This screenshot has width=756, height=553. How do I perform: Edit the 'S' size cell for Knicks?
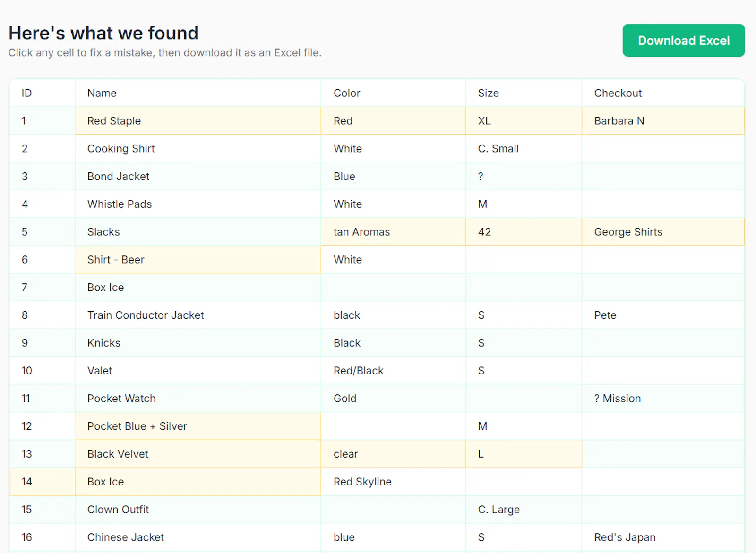pos(524,343)
